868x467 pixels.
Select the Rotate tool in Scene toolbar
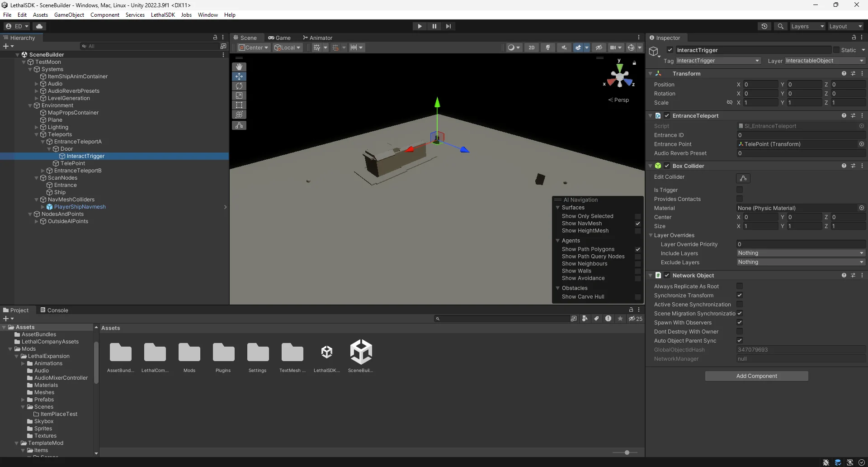[x=239, y=86]
